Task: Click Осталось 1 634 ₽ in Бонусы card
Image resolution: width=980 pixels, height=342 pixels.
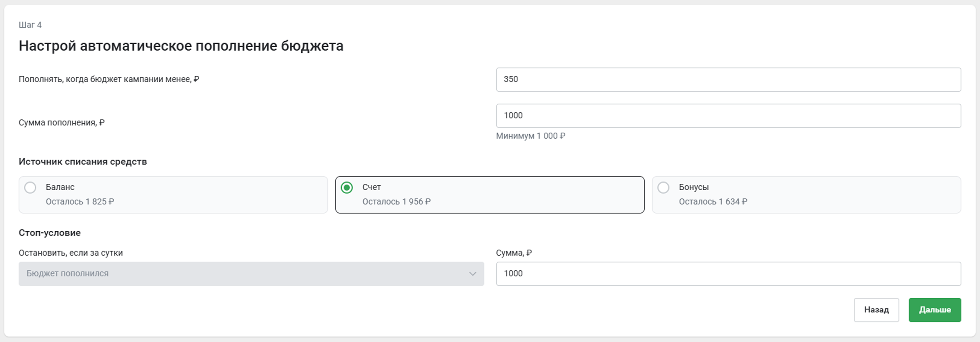Action: point(713,202)
